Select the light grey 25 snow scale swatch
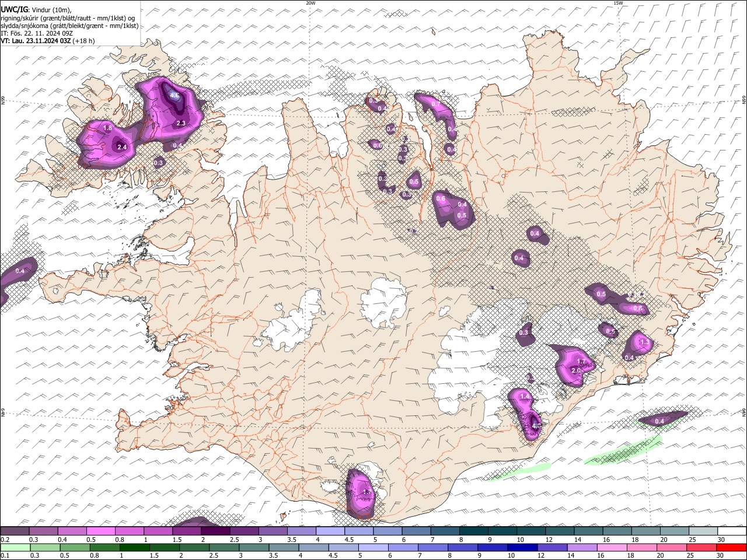 tap(704, 531)
